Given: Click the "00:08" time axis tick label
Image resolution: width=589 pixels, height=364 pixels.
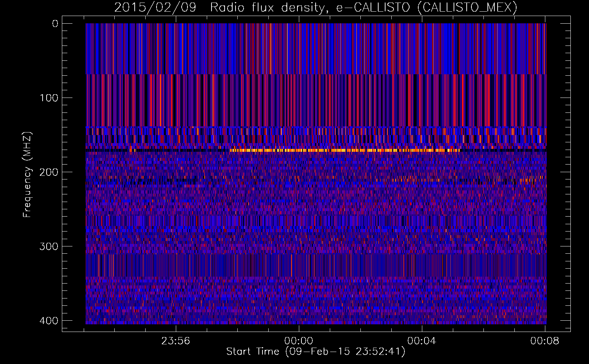Looking at the screenshot, I should click(545, 341).
